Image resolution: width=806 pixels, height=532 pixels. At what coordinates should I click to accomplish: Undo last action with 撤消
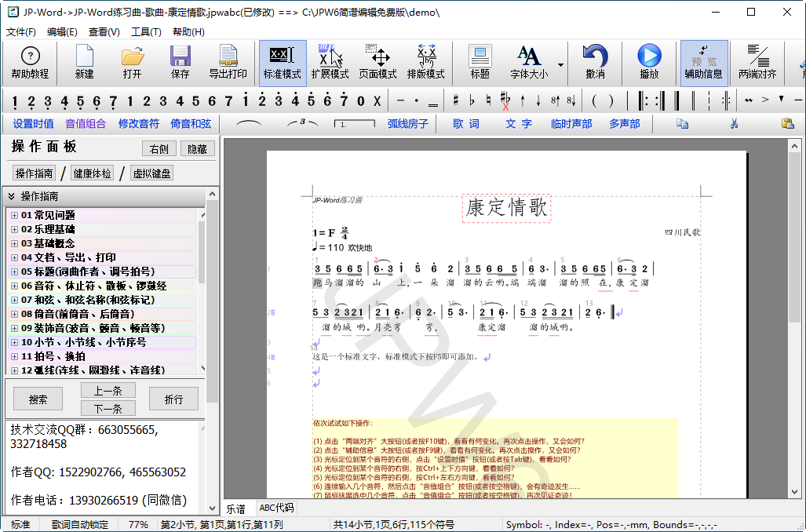pyautogui.click(x=595, y=63)
